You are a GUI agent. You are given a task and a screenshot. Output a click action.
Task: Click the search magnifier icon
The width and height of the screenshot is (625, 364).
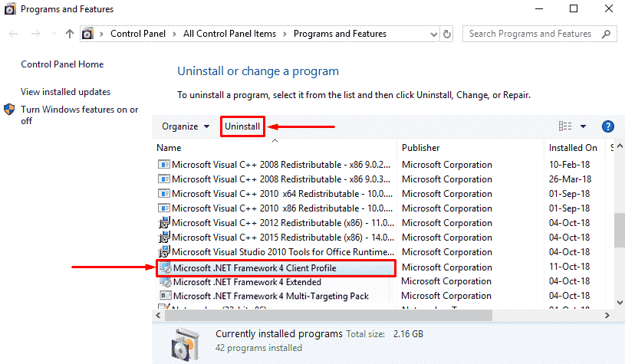607,34
